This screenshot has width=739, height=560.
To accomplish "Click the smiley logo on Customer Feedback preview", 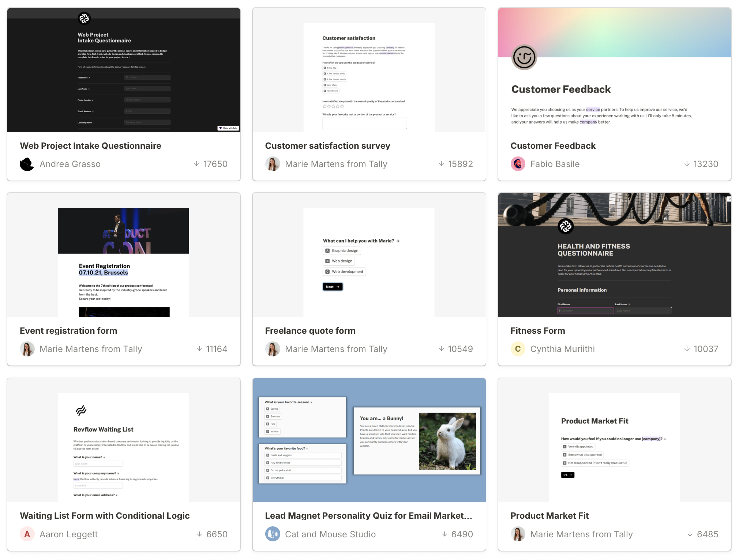I will [x=524, y=57].
